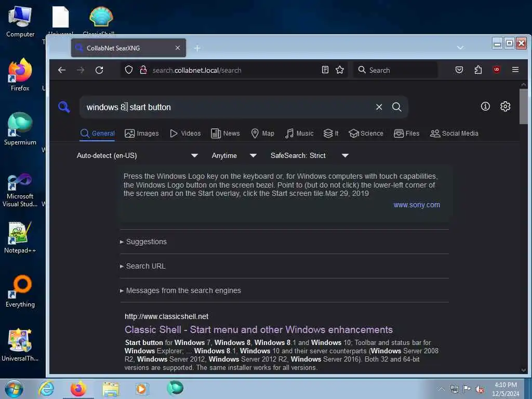This screenshot has width=532, height=399.
Task: Clear the search query text
Action: point(379,107)
